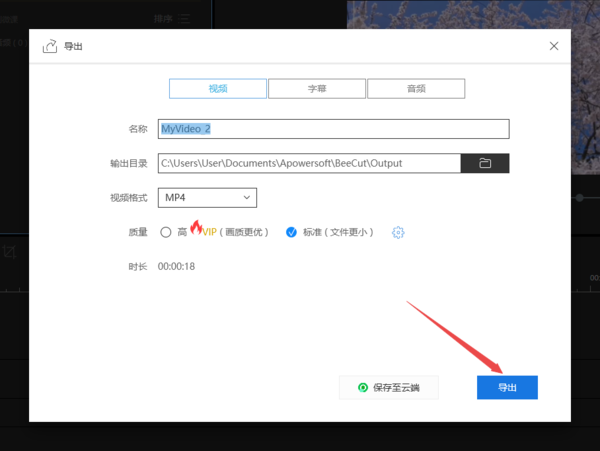600x451 pixels.
Task: Switch to the 视频 tab
Action: (x=217, y=88)
